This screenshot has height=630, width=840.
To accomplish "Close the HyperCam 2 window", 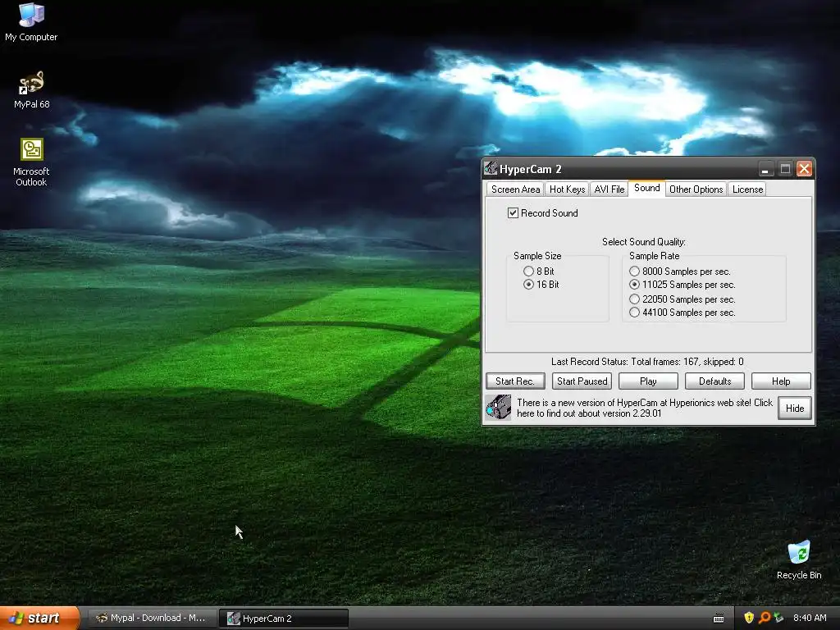I will click(x=804, y=169).
